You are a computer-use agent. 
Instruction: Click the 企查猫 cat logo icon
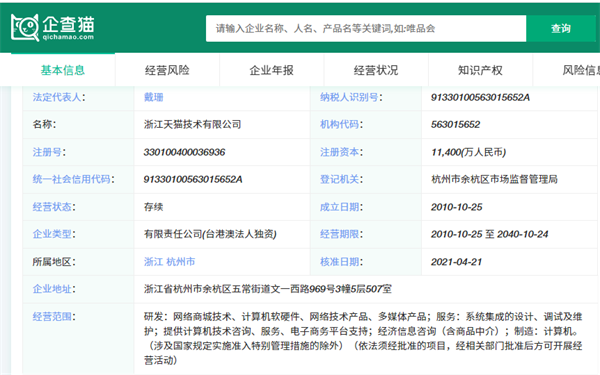click(x=25, y=28)
